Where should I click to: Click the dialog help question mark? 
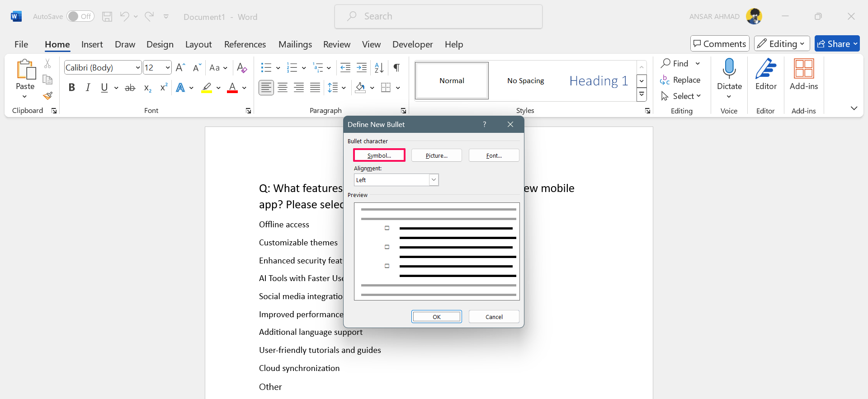(484, 124)
